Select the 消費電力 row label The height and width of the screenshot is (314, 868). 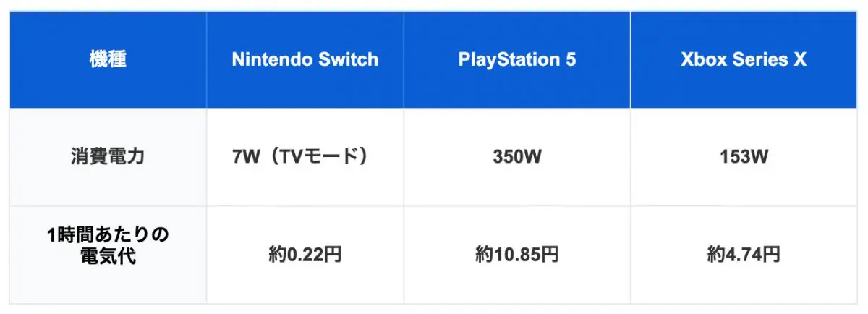pyautogui.click(x=108, y=157)
